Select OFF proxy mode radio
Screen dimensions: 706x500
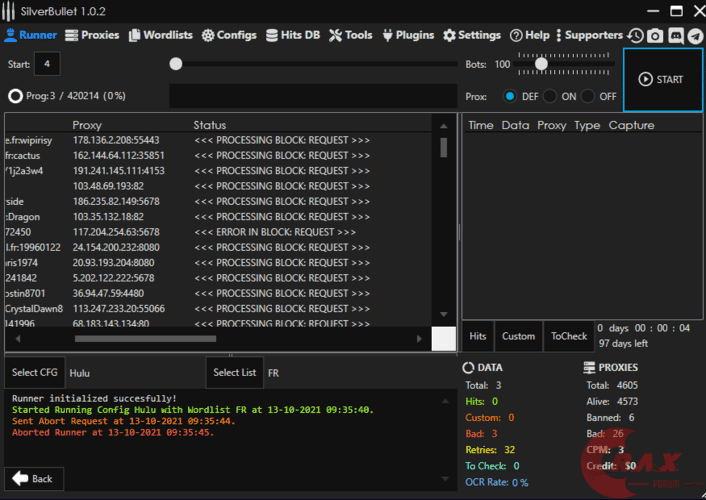tap(590, 96)
